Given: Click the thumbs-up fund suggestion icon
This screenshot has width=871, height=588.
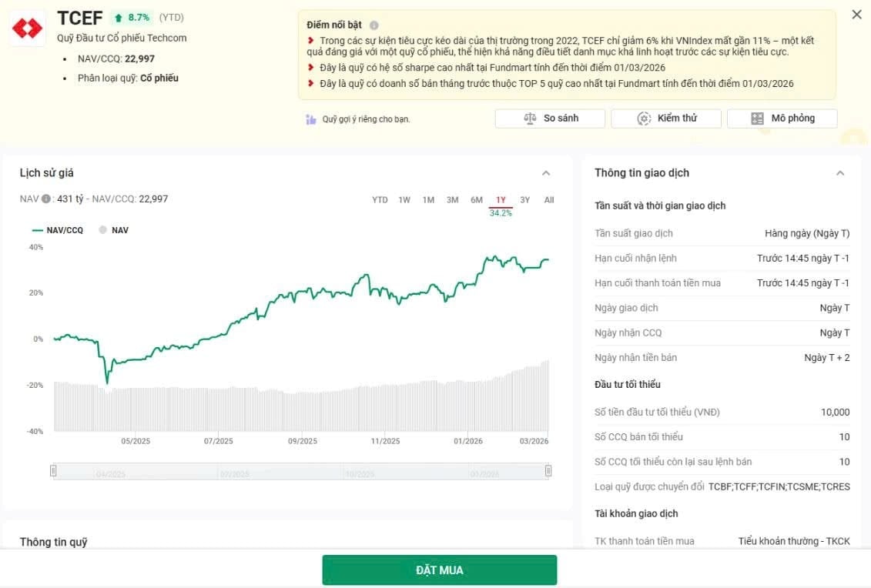Looking at the screenshot, I should [311, 119].
